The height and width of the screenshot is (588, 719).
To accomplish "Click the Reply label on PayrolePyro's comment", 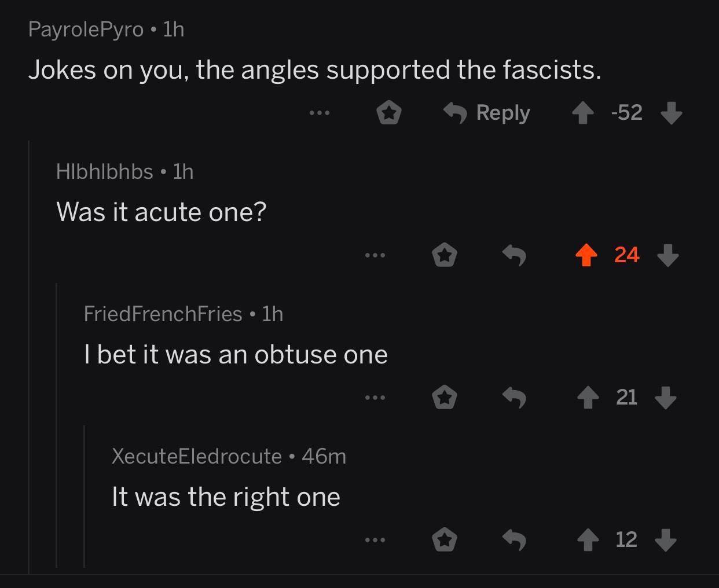I will click(502, 113).
